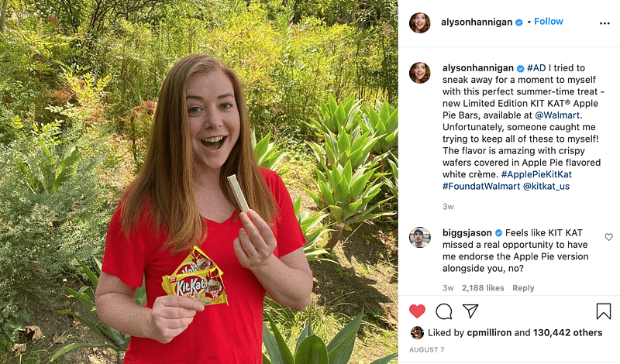620x364 pixels.
Task: Unlike the post with red heart icon
Action: [417, 311]
